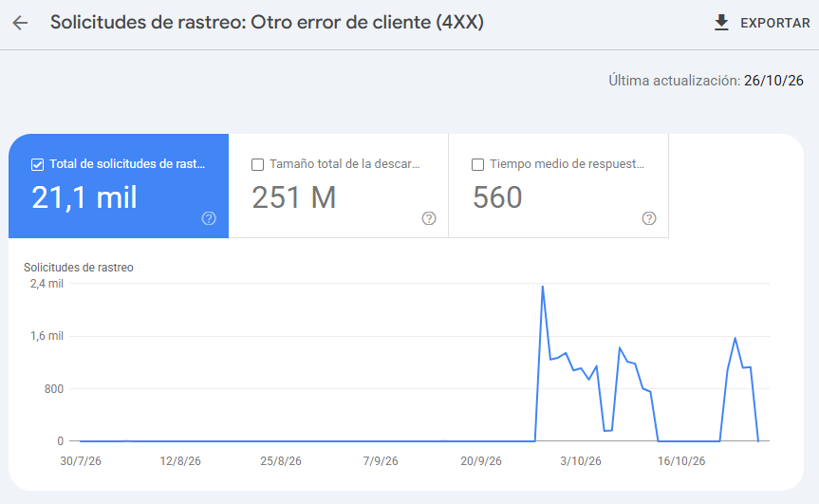Open help icon on the 560 card
The width and height of the screenshot is (819, 504).
649,218
